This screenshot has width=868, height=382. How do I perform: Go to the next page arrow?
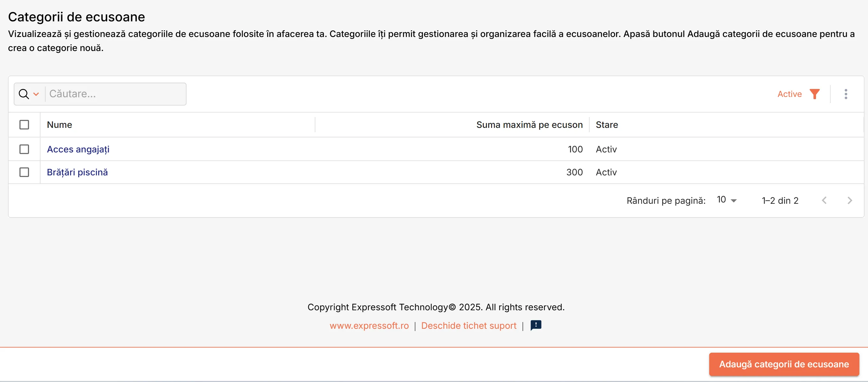tap(850, 201)
